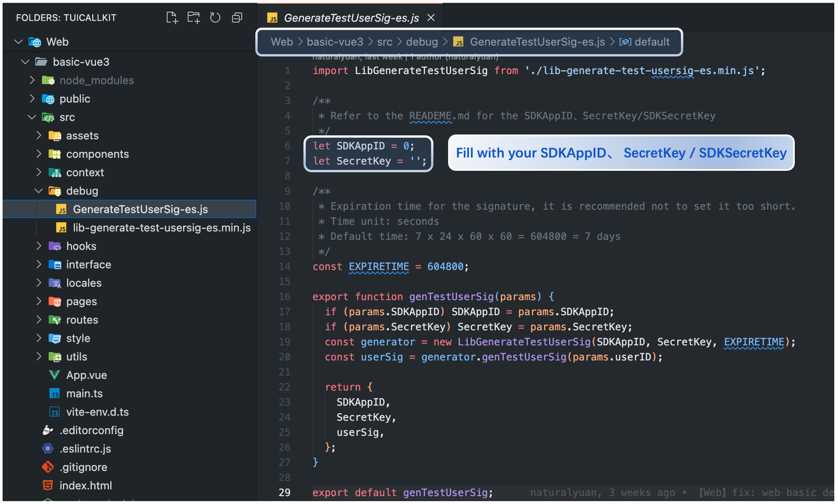The width and height of the screenshot is (838, 504).
Task: Open the .gitignore file
Action: pos(83,467)
